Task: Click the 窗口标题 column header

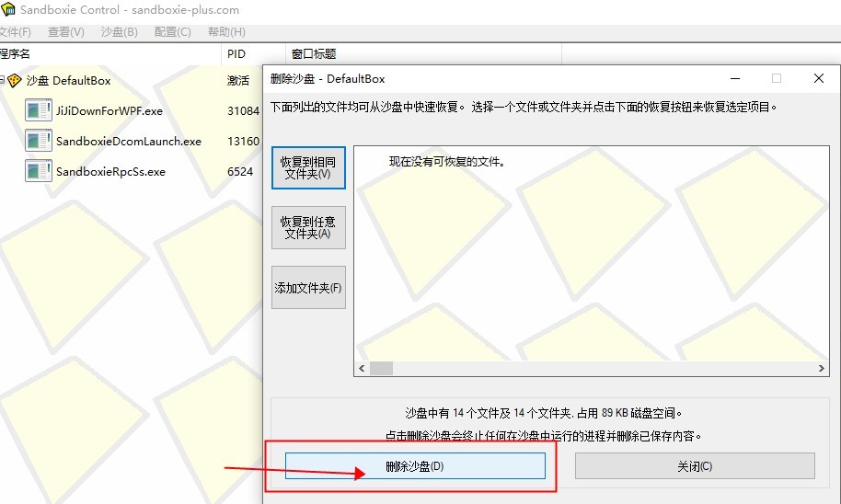Action: [x=313, y=54]
